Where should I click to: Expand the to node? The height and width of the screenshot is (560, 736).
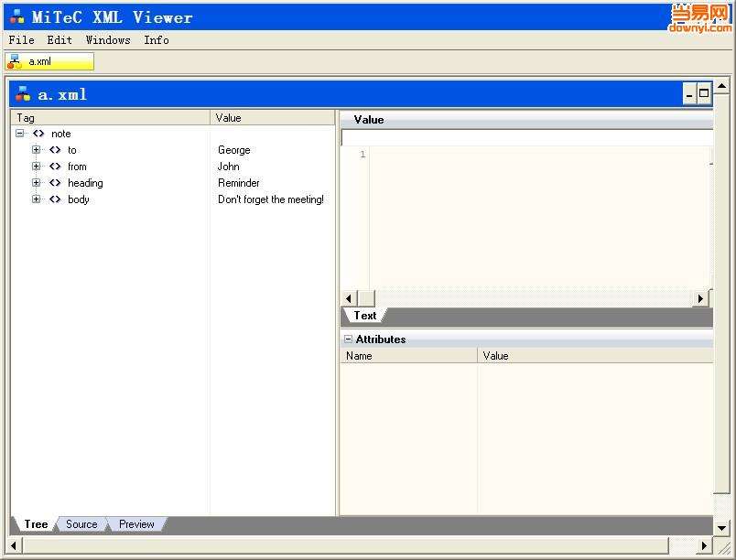36,150
